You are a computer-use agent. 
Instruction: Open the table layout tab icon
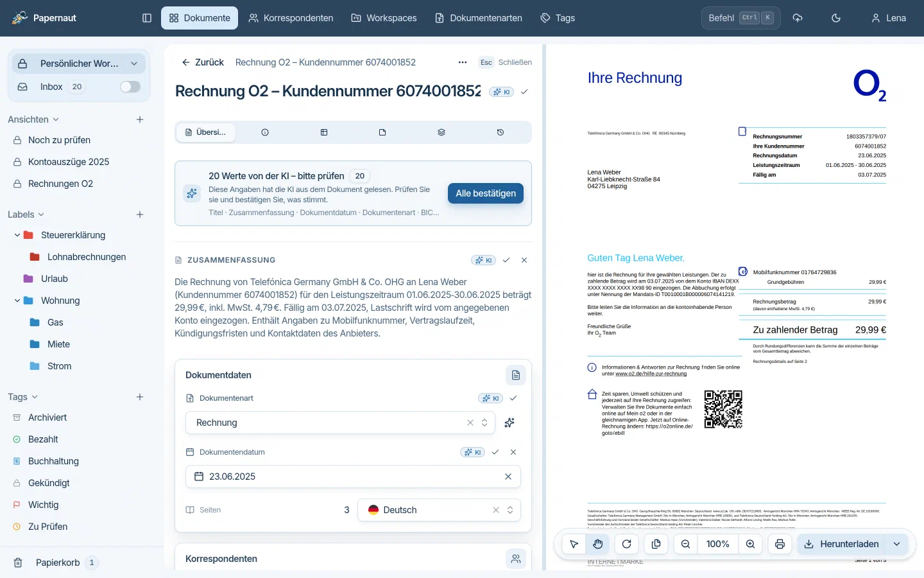pyautogui.click(x=324, y=132)
